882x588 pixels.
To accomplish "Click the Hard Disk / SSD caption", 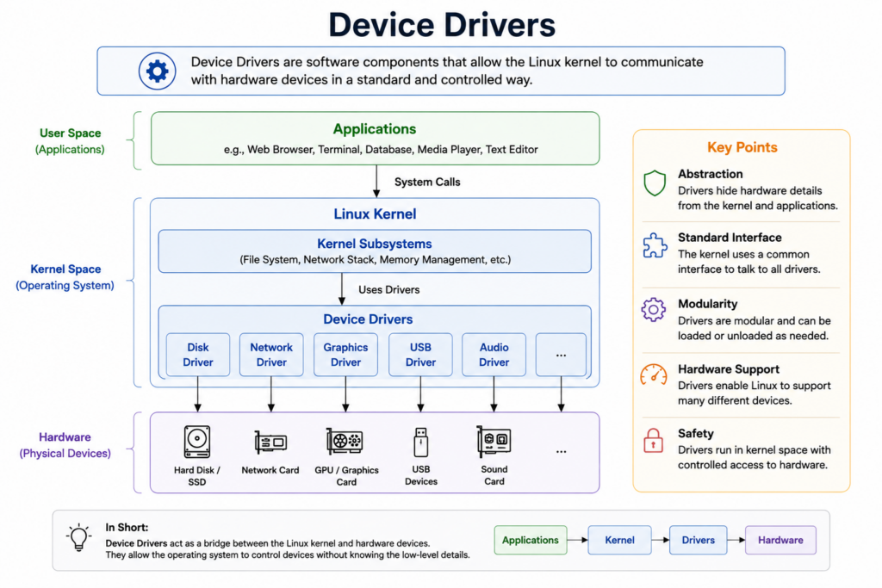I will (x=197, y=476).
